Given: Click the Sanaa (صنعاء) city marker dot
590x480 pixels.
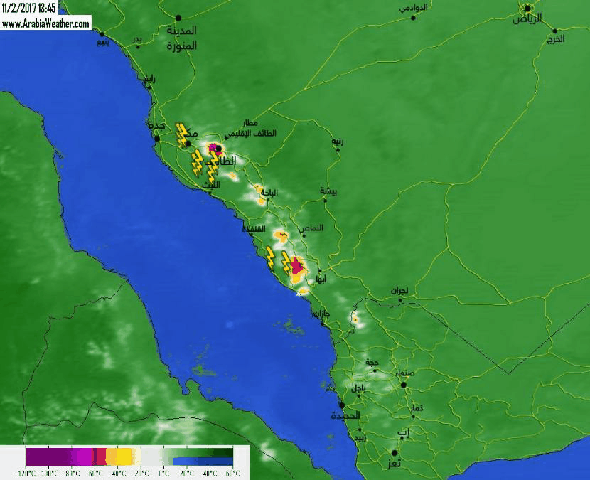Looking at the screenshot, I should click(x=404, y=385).
